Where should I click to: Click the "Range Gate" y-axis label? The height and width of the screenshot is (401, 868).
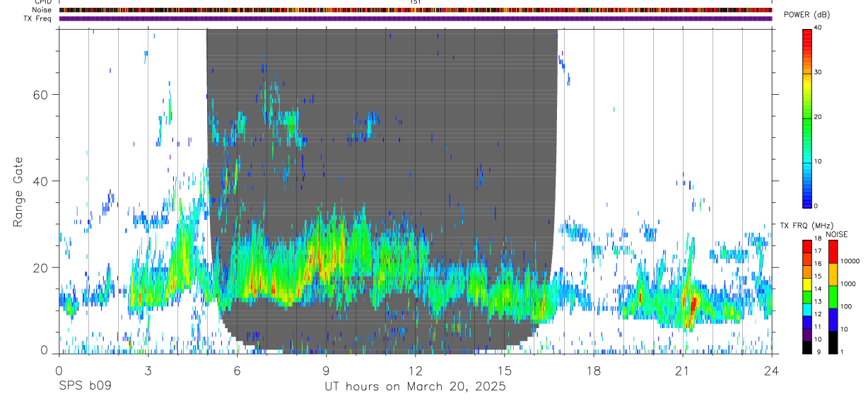tap(18, 191)
